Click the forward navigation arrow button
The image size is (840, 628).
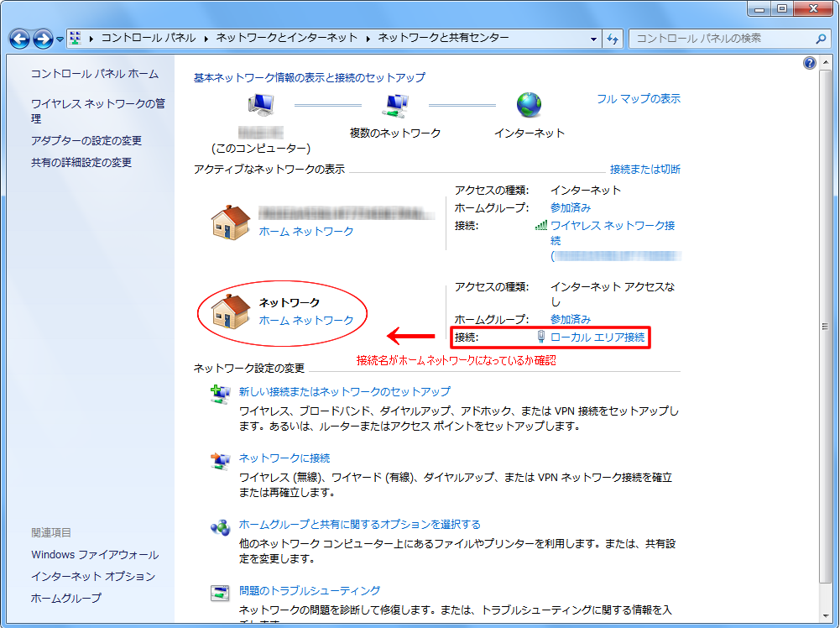tap(43, 39)
